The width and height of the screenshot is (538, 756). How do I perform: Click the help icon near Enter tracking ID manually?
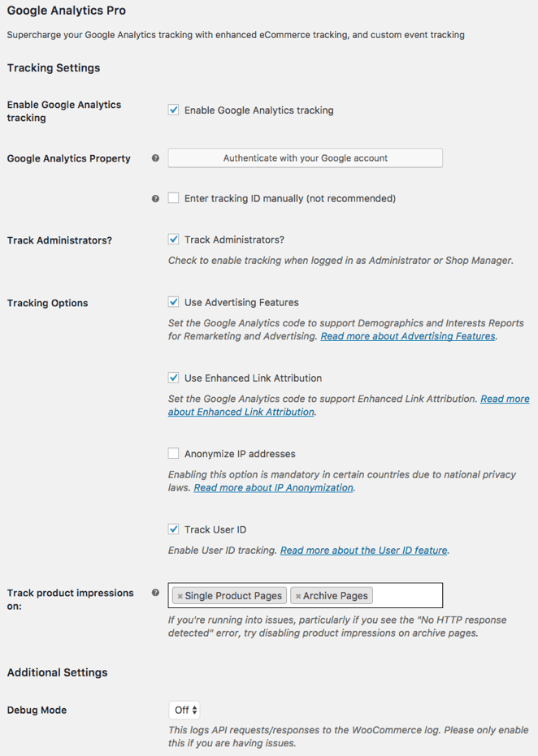155,197
